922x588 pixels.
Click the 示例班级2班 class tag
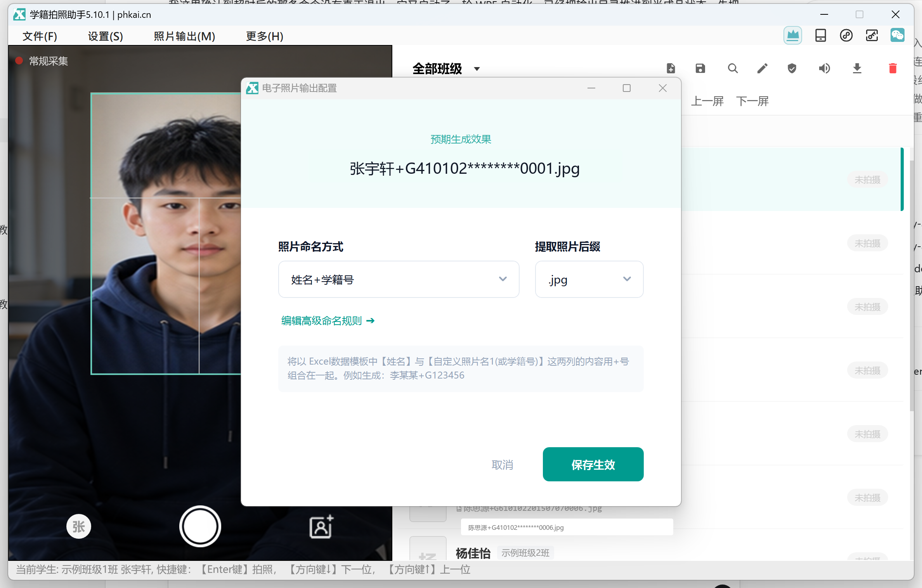pyautogui.click(x=525, y=553)
